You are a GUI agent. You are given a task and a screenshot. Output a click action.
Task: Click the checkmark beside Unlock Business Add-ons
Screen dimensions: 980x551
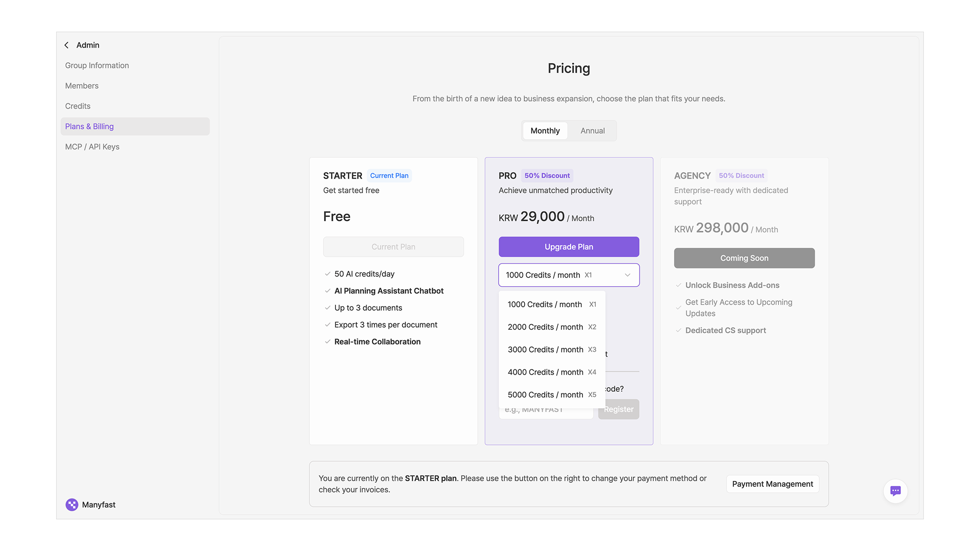click(x=678, y=285)
